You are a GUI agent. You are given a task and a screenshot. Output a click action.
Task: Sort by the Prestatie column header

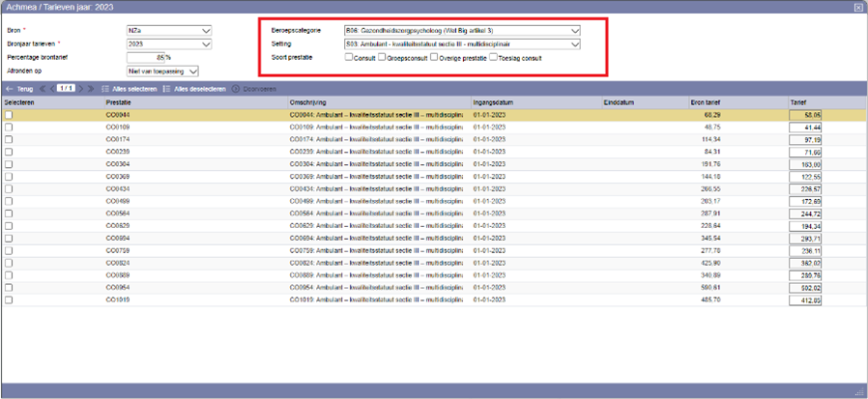point(120,101)
